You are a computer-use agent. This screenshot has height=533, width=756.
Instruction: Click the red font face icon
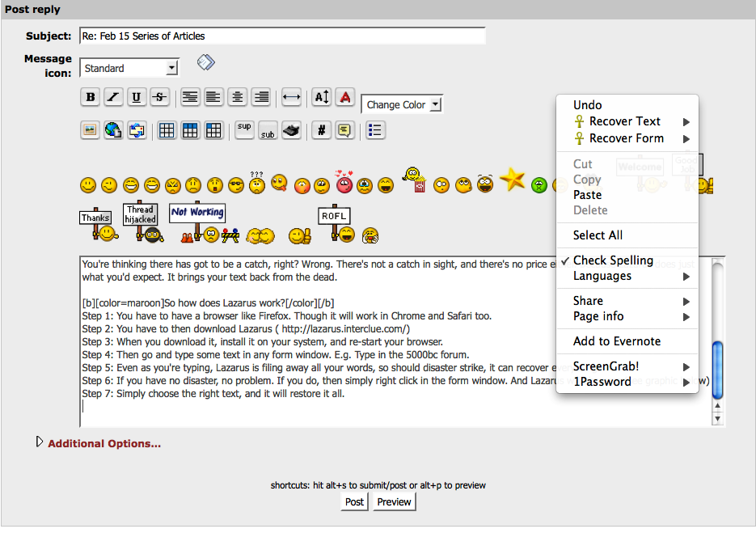point(345,97)
